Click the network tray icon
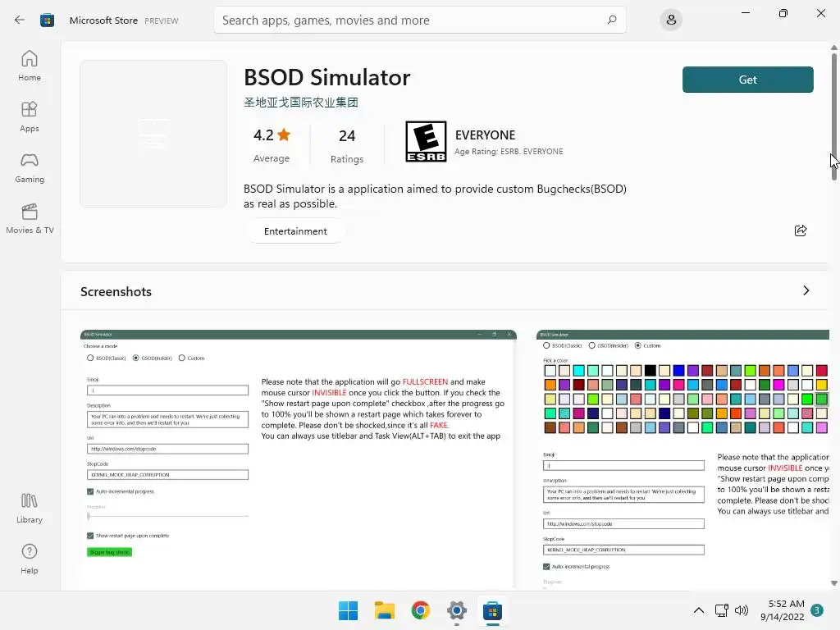The image size is (840, 630). click(722, 610)
